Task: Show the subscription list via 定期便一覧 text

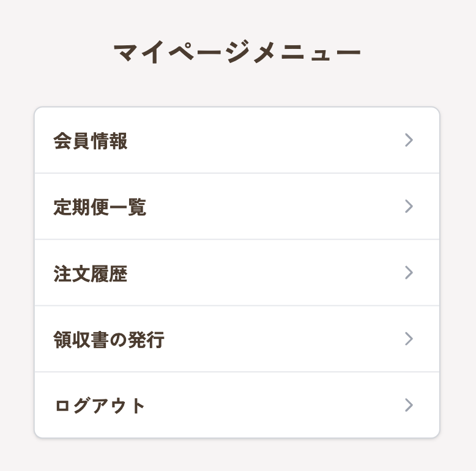Action: click(100, 207)
